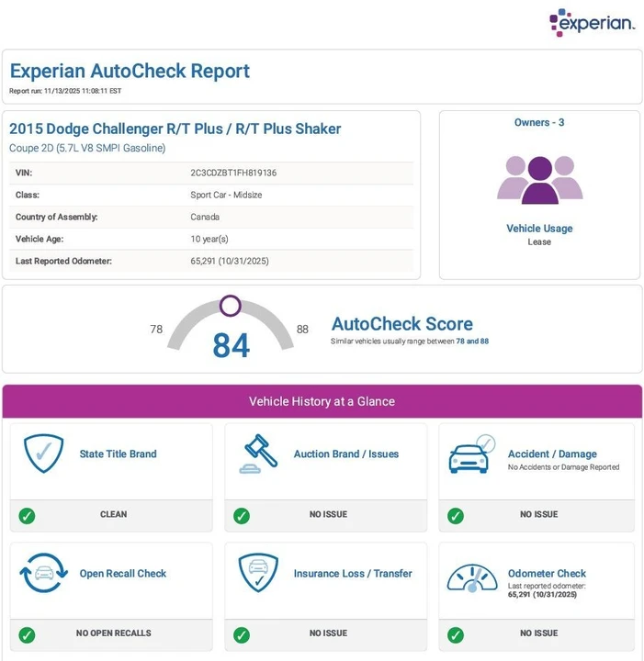
Task: Click the report run timestamp text
Action: coord(65,91)
